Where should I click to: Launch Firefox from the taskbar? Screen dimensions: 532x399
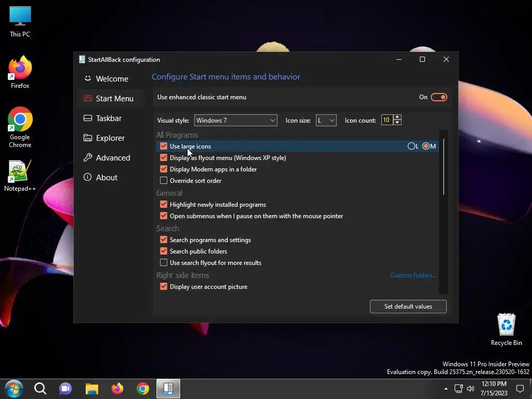[x=117, y=389]
